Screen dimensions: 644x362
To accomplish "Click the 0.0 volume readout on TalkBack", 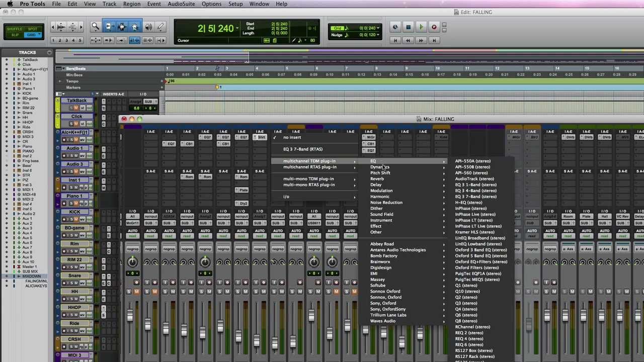I will (136, 108).
